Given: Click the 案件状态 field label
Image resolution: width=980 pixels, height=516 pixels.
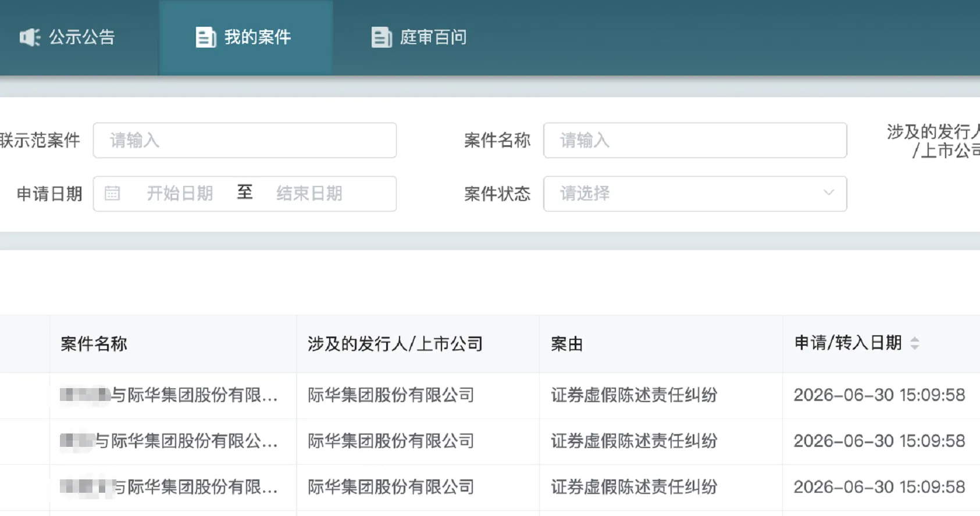Looking at the screenshot, I should point(497,193).
